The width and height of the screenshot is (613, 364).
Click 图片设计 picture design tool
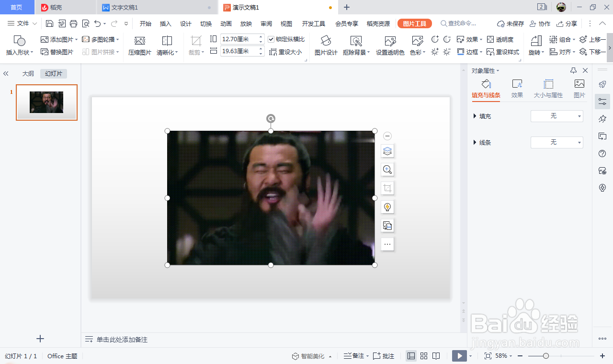[x=326, y=46]
